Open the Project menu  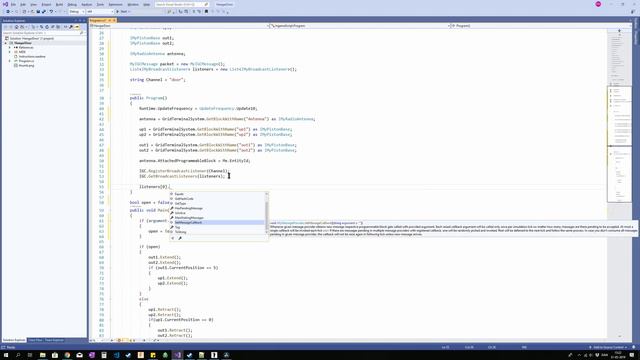coord(46,4)
